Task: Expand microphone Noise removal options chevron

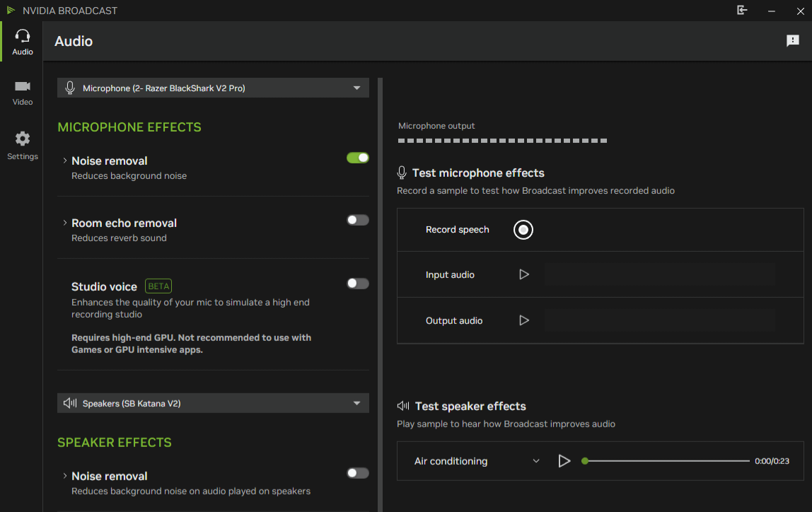Action: pos(65,161)
